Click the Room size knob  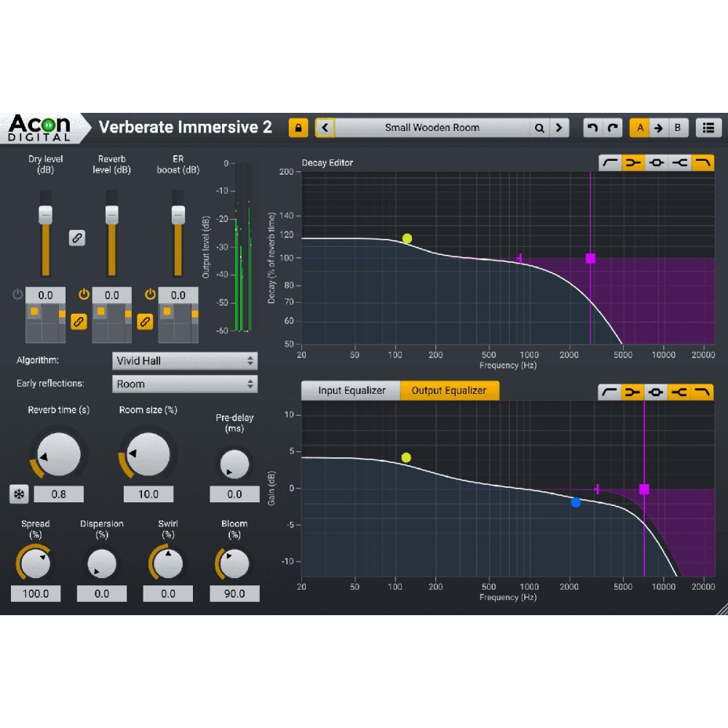click(x=148, y=454)
